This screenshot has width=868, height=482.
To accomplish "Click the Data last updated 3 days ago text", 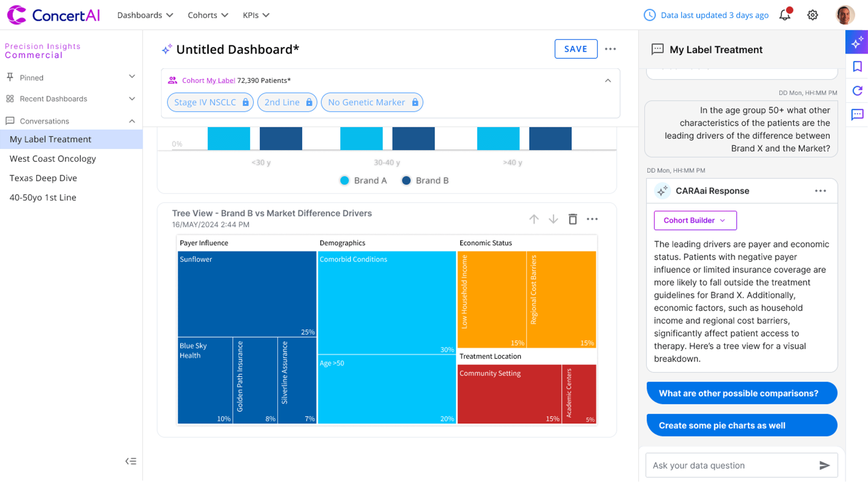I will tap(714, 15).
